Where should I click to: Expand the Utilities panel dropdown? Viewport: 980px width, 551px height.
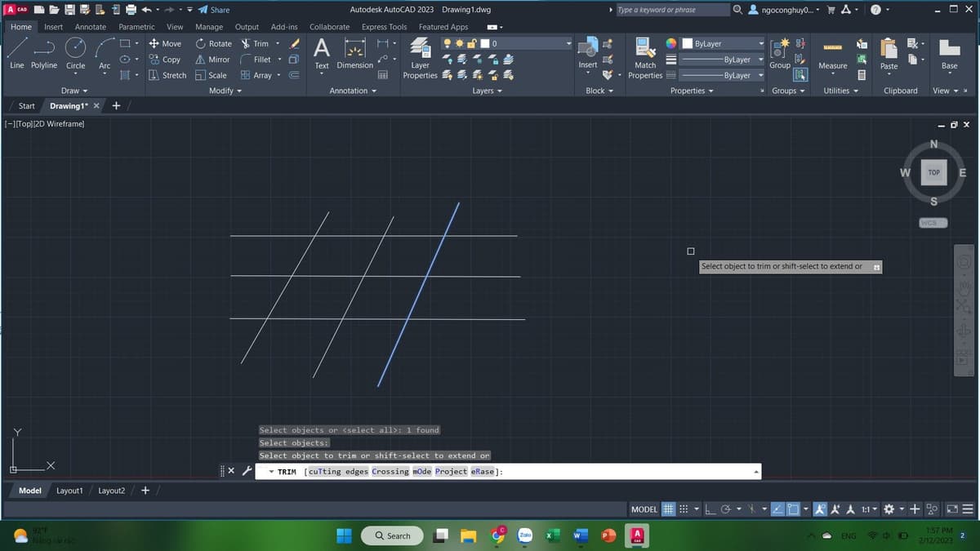pyautogui.click(x=840, y=91)
